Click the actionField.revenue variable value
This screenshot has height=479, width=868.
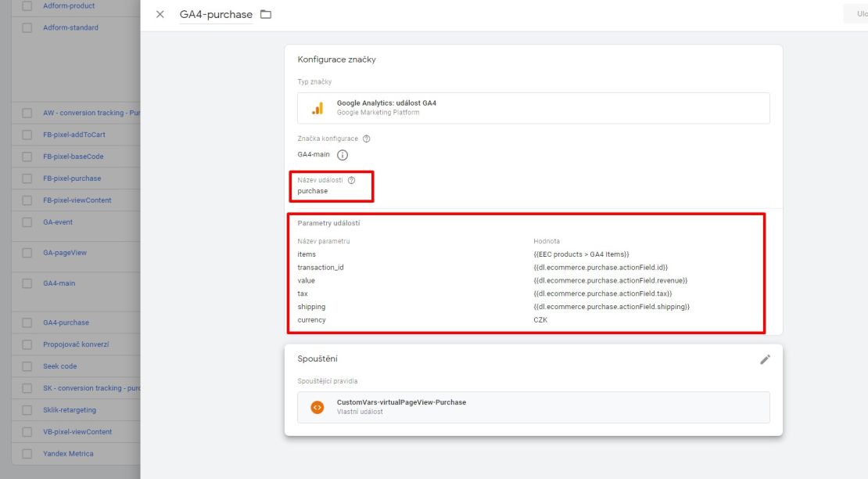610,281
